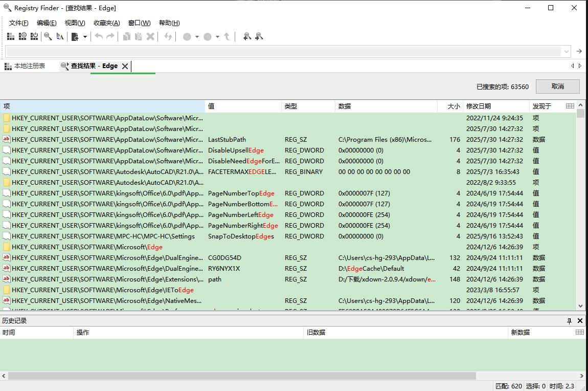Open the Export icon's dropdown arrow

pos(85,36)
